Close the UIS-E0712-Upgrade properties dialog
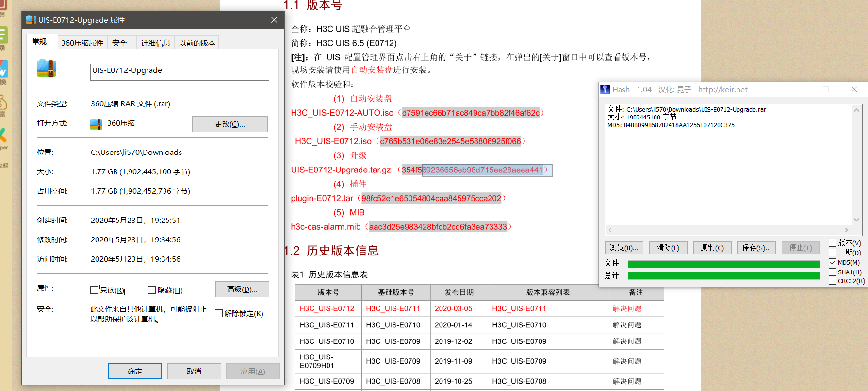Screen dimensions: 868x391 [x=274, y=20]
